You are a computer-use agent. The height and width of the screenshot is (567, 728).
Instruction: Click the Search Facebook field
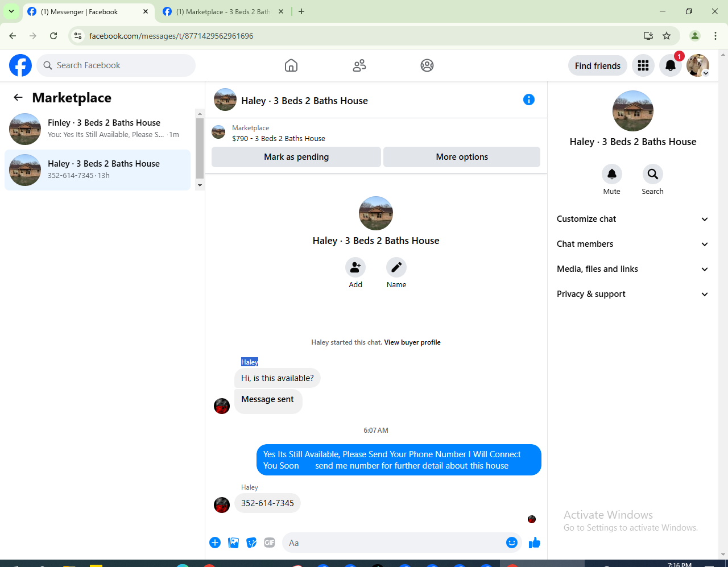(x=116, y=65)
